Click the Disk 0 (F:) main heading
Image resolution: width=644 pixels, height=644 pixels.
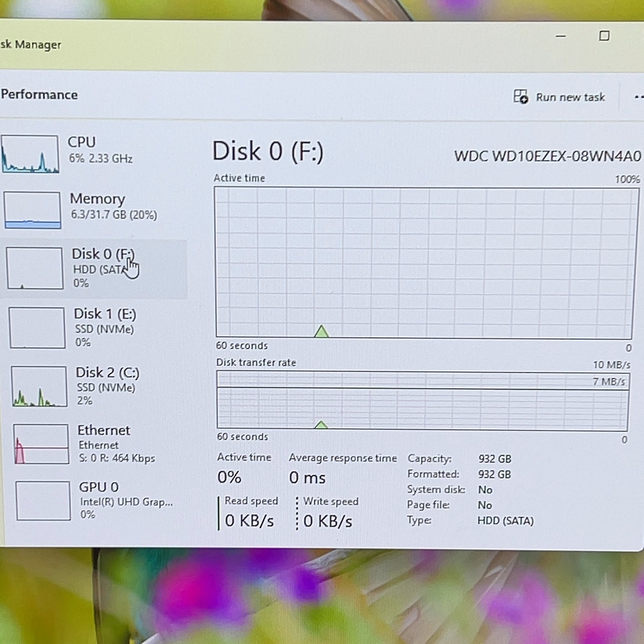268,151
